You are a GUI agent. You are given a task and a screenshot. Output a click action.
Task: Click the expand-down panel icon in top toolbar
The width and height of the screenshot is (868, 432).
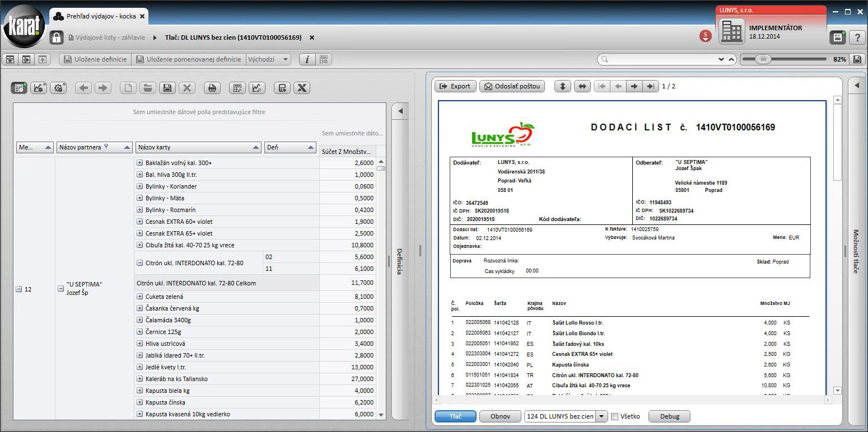tap(10, 59)
